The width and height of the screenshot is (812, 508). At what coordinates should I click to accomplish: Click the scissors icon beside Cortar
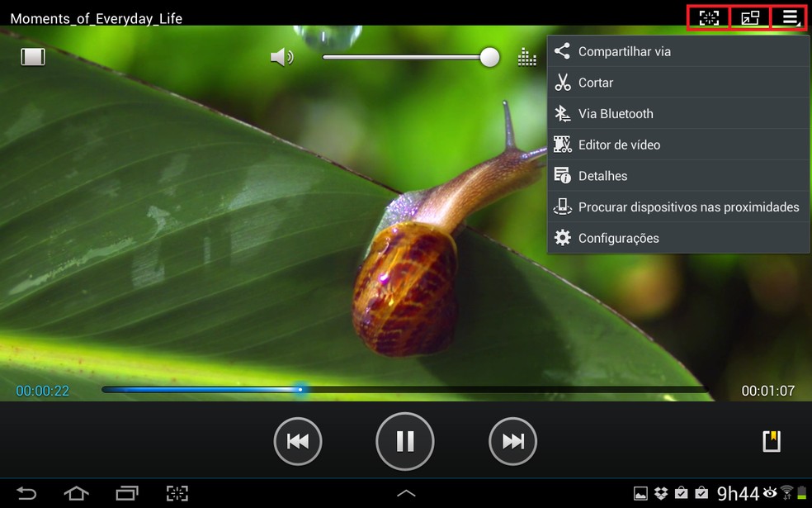pyautogui.click(x=563, y=82)
